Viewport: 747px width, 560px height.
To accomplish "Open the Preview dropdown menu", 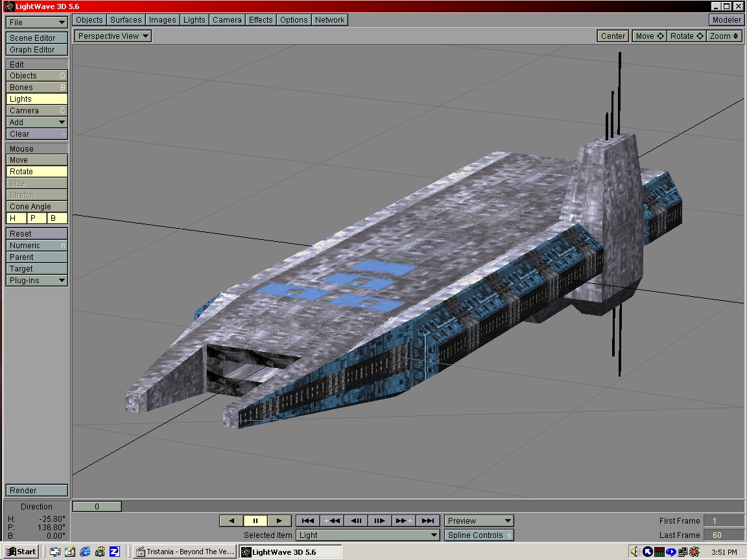I will click(479, 521).
